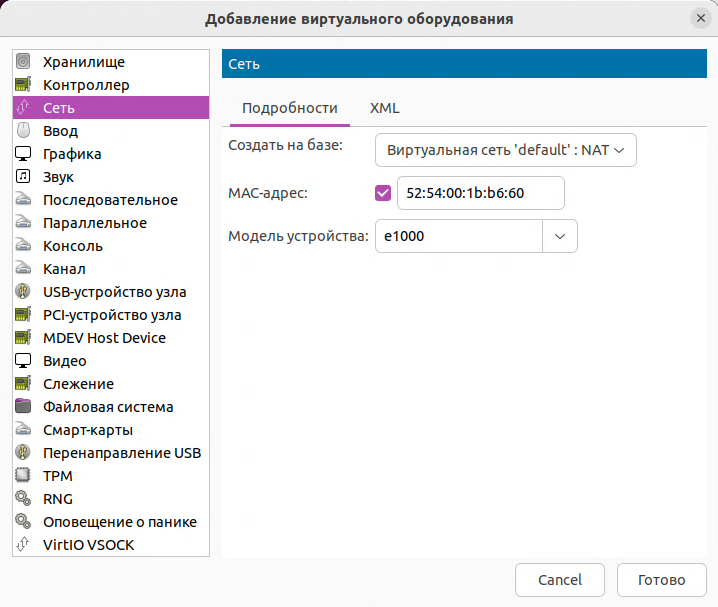Expand the Модель устройства dropdown arrow
This screenshot has height=607, width=718.
tap(560, 236)
